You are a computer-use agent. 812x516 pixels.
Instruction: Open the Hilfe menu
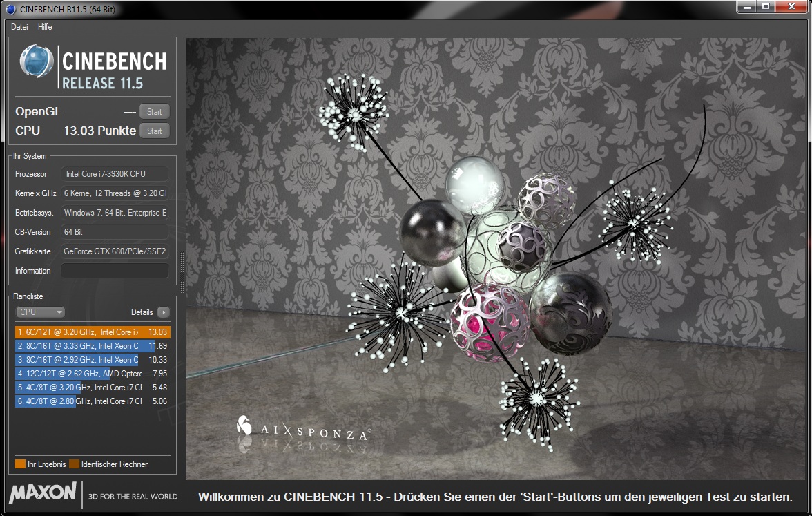[44, 27]
